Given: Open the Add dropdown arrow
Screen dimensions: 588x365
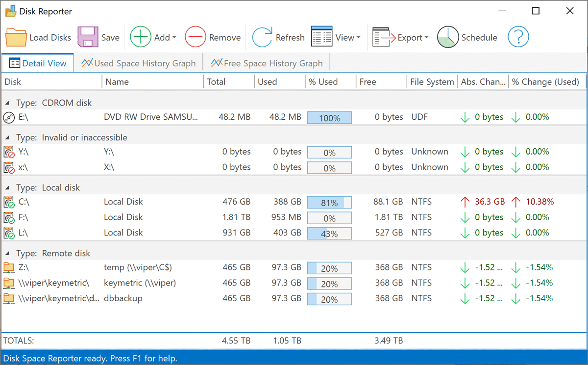Looking at the screenshot, I should pos(174,38).
